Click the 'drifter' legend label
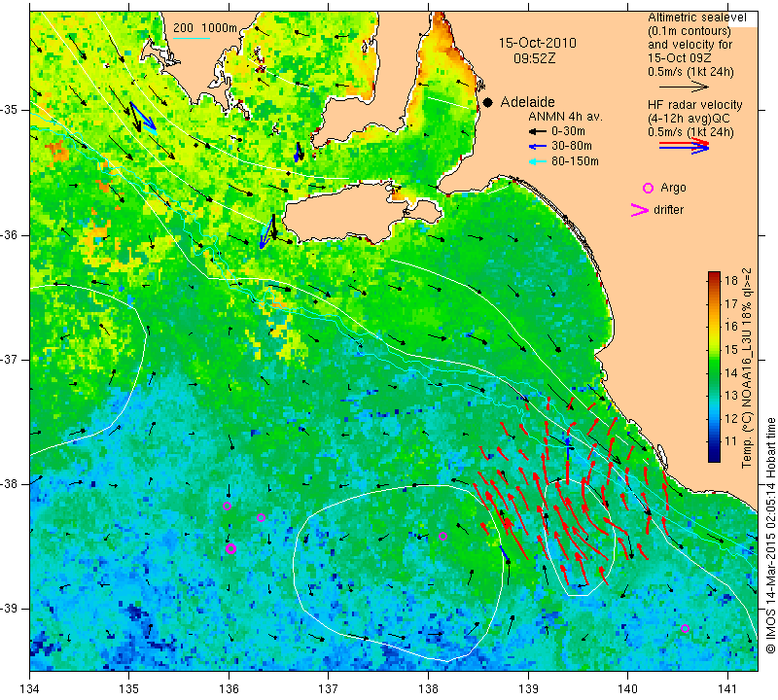The height and width of the screenshot is (700, 778). [x=668, y=210]
